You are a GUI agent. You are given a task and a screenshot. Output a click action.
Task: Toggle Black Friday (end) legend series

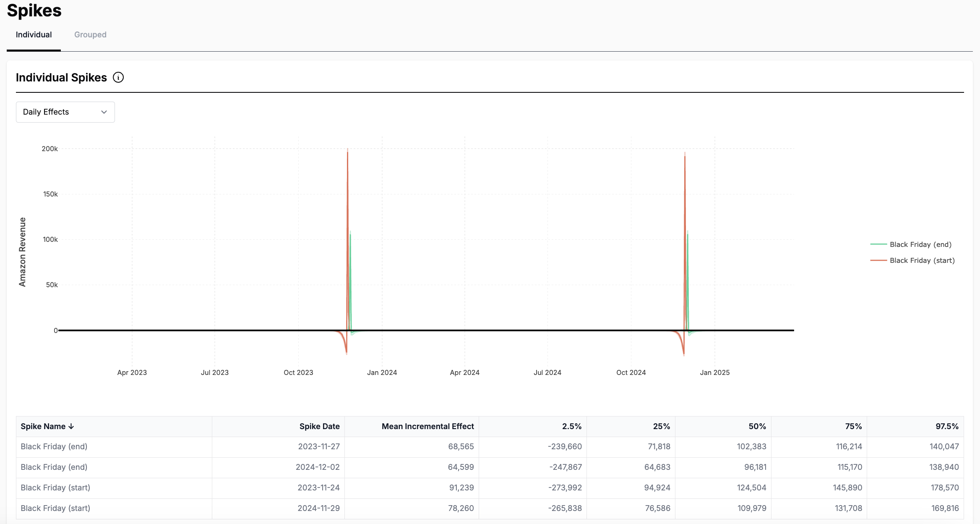pos(920,244)
